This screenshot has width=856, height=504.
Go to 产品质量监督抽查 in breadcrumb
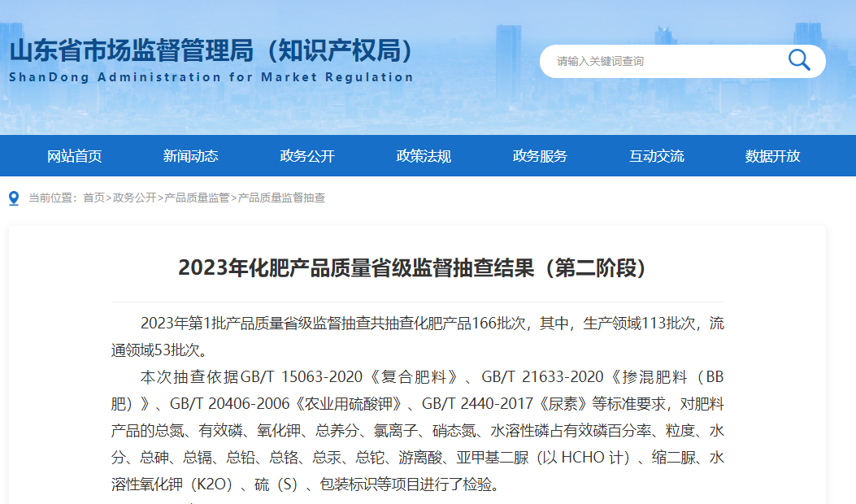282,198
